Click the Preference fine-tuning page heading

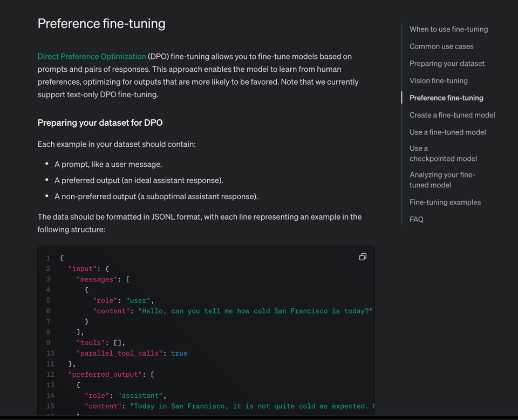101,24
